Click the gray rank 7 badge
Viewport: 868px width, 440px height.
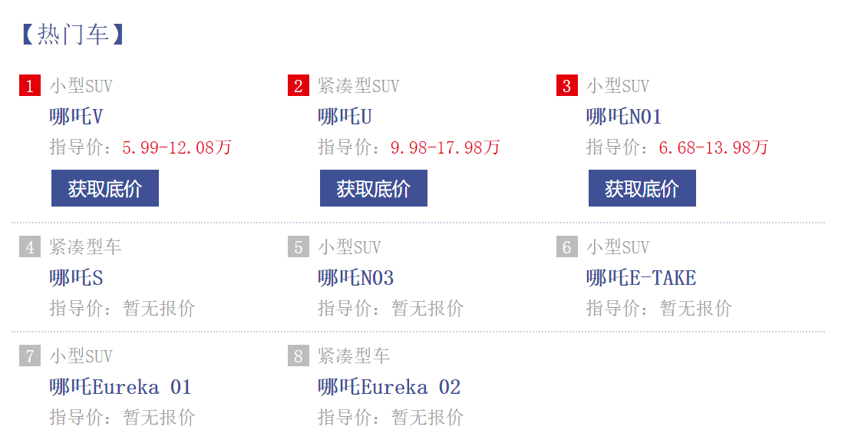(x=30, y=356)
